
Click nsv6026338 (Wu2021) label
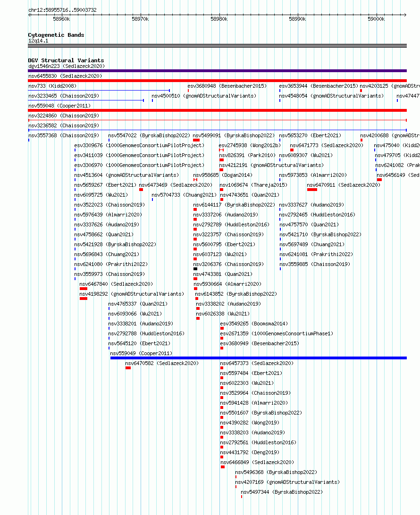pos(223,314)
